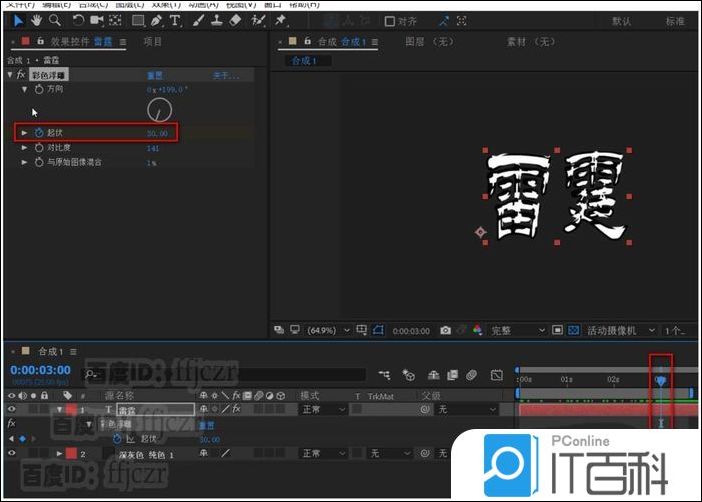The image size is (702, 502).
Task: Click the direction angle dial control
Action: click(159, 109)
